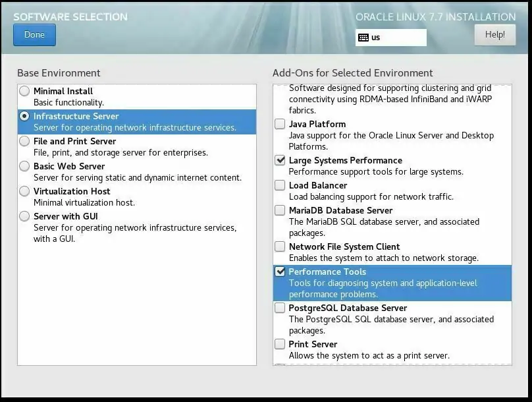This screenshot has height=402, width=532.
Task: Tick the Print Server checkbox
Action: tap(280, 344)
